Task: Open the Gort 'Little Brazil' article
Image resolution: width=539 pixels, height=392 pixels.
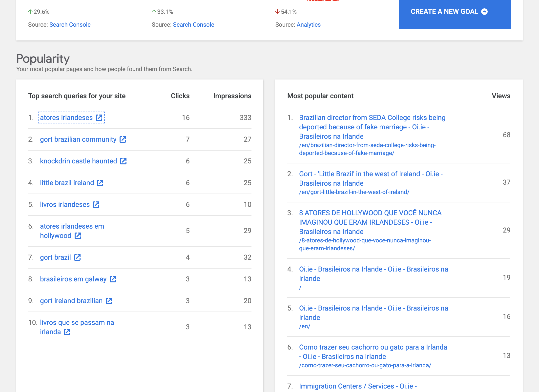Action: point(371,178)
